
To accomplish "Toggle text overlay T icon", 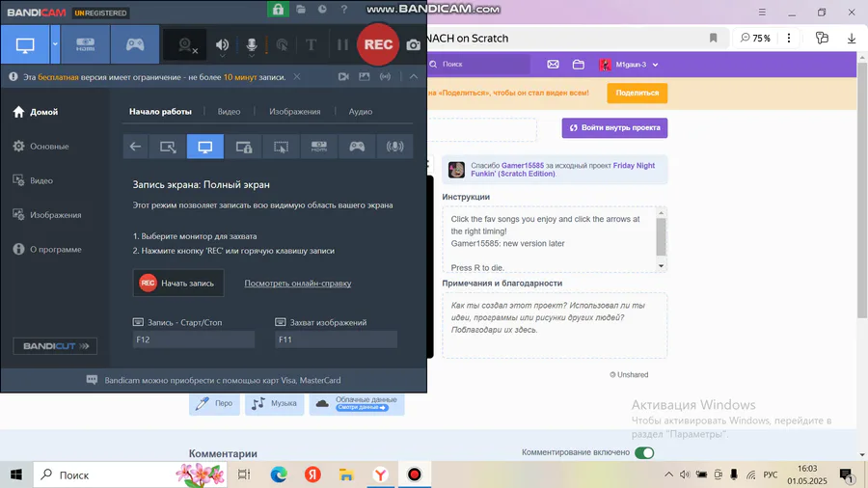I will 312,44.
